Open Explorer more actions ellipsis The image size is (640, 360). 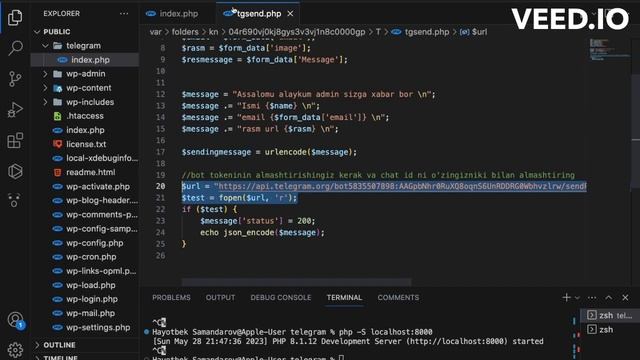[124, 13]
